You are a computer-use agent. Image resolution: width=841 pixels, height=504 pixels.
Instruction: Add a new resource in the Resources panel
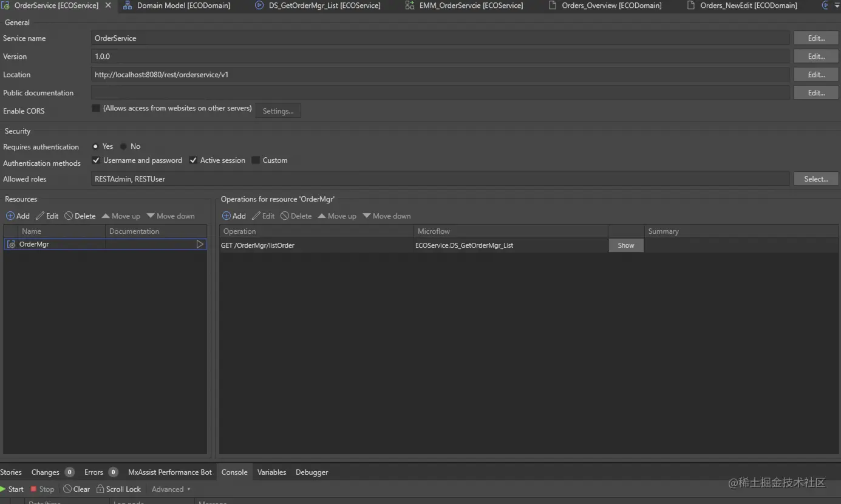(18, 216)
